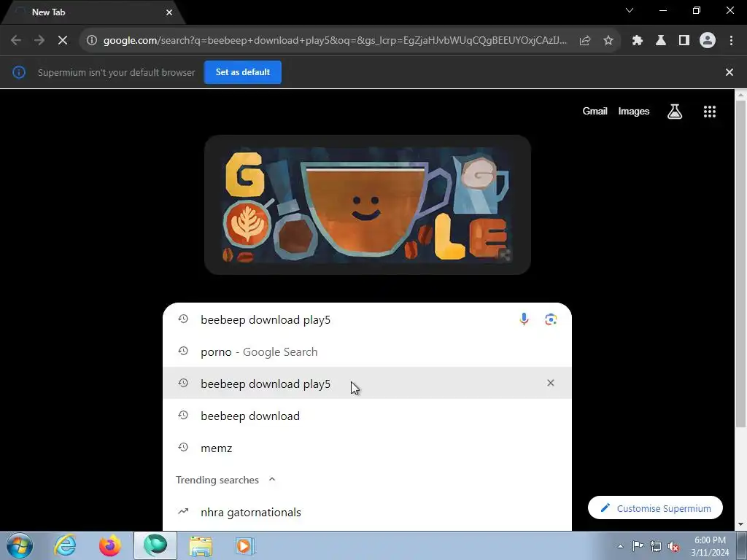Remove beebeep download play5 suggestion
The height and width of the screenshot is (560, 747).
click(551, 383)
